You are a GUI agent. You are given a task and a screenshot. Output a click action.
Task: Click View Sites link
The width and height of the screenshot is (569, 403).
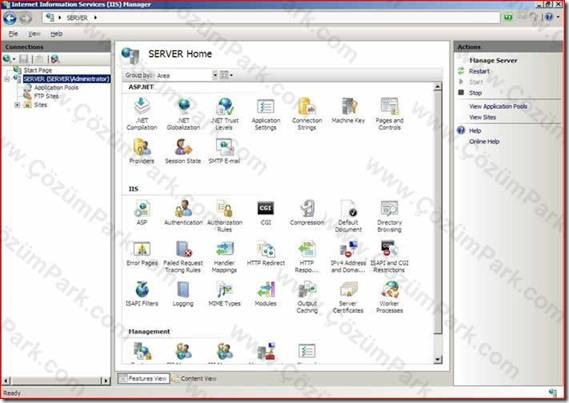[482, 117]
